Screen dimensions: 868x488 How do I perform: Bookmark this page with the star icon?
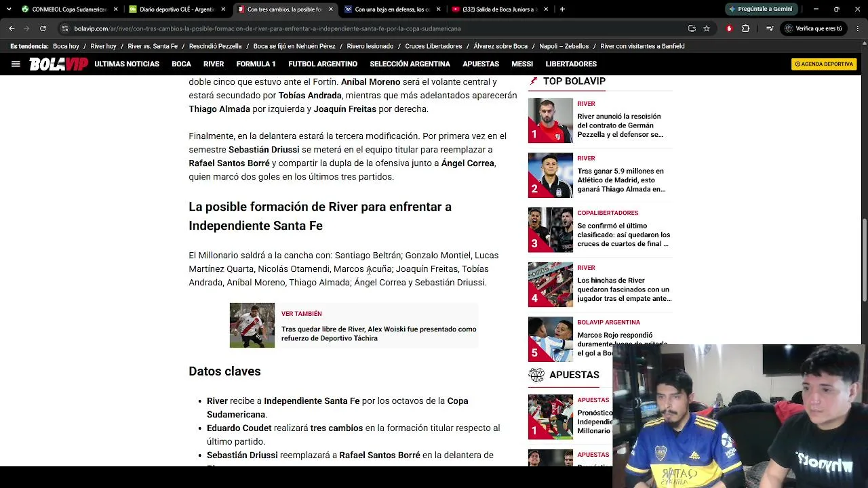point(707,28)
